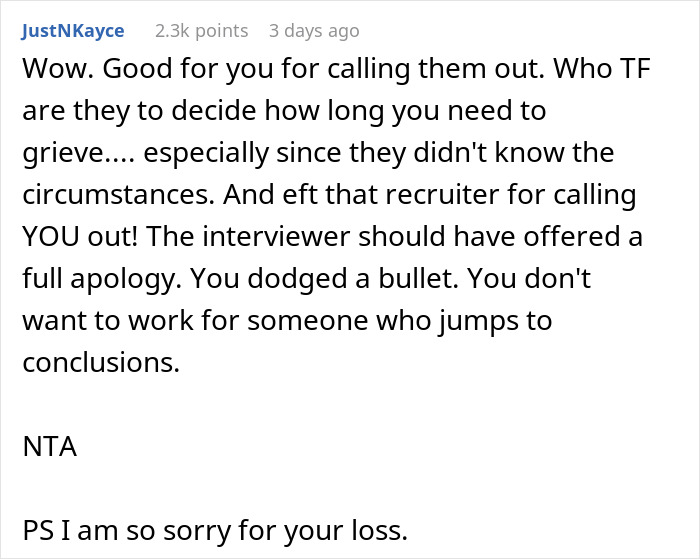Click the "3 days ago" timestamp

(x=313, y=31)
